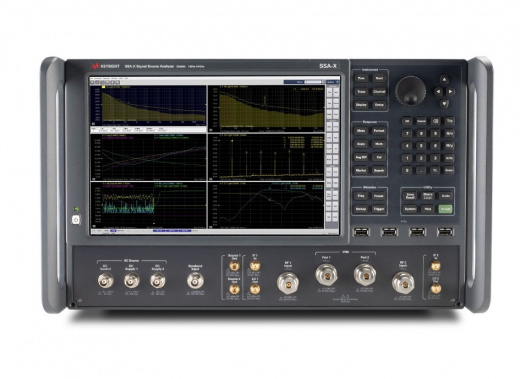Image resolution: width=520 pixels, height=379 pixels.
Task: Click the Cancel keypad key
Action: coord(421,121)
